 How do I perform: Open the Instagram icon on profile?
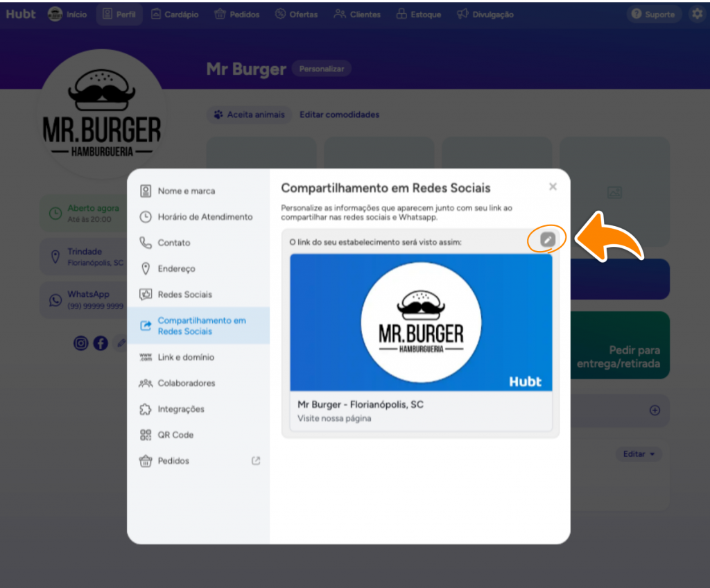(x=80, y=343)
